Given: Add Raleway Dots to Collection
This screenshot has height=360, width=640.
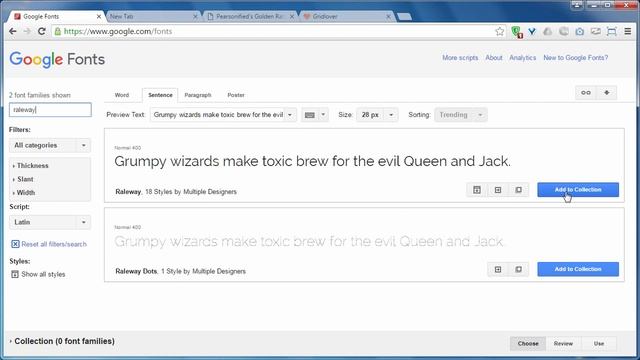Looking at the screenshot, I should point(578,269).
